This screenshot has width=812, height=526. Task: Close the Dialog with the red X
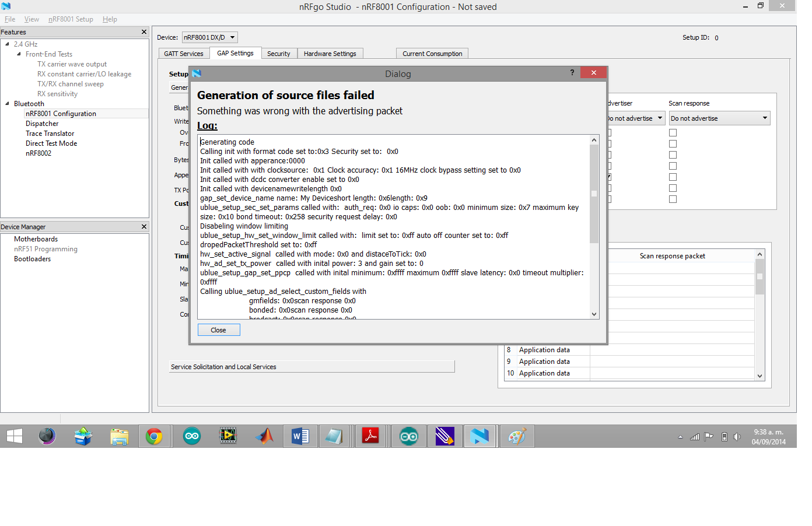pyautogui.click(x=593, y=72)
